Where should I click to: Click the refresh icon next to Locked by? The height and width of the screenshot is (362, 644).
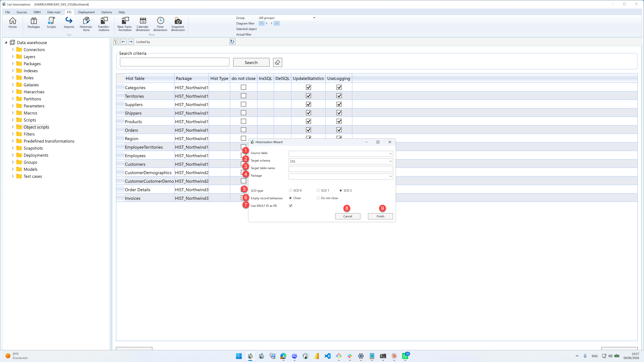pyautogui.click(x=232, y=42)
